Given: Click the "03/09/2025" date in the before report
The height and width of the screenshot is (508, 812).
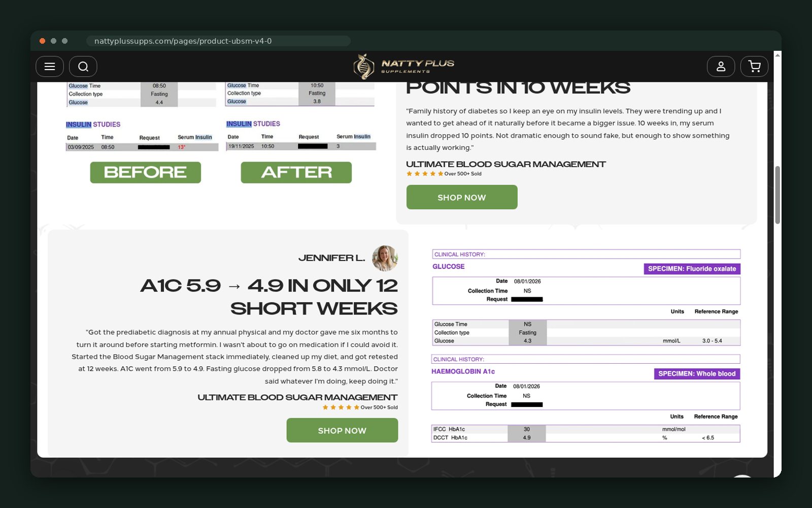Looking at the screenshot, I should tap(81, 147).
